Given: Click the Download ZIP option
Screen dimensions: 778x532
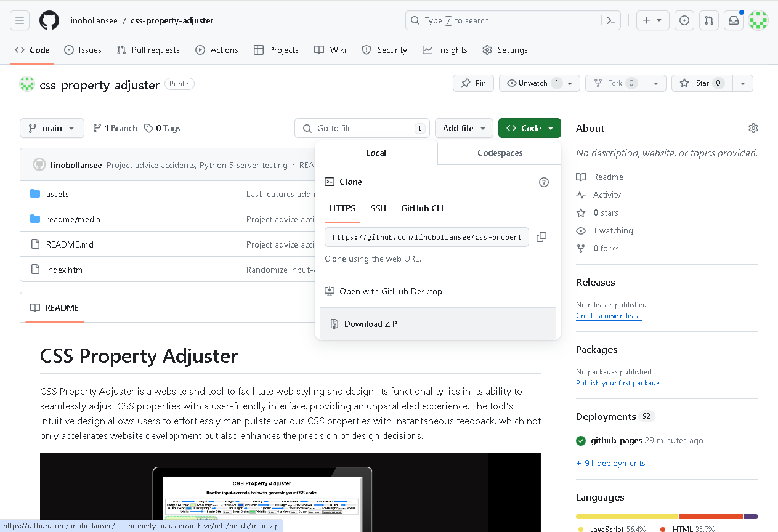Looking at the screenshot, I should tap(370, 323).
